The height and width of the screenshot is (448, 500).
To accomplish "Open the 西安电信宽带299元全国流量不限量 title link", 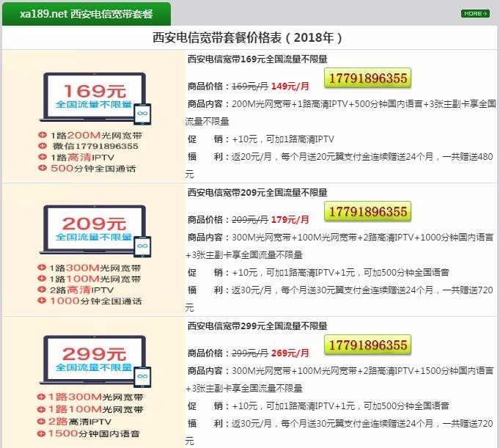I will [257, 326].
